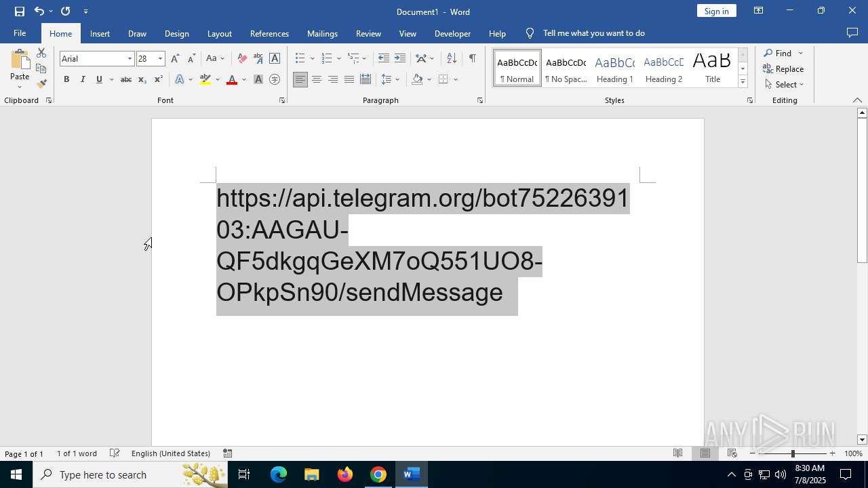Switch to the Layout tab
The width and height of the screenshot is (868, 488).
coord(219,33)
